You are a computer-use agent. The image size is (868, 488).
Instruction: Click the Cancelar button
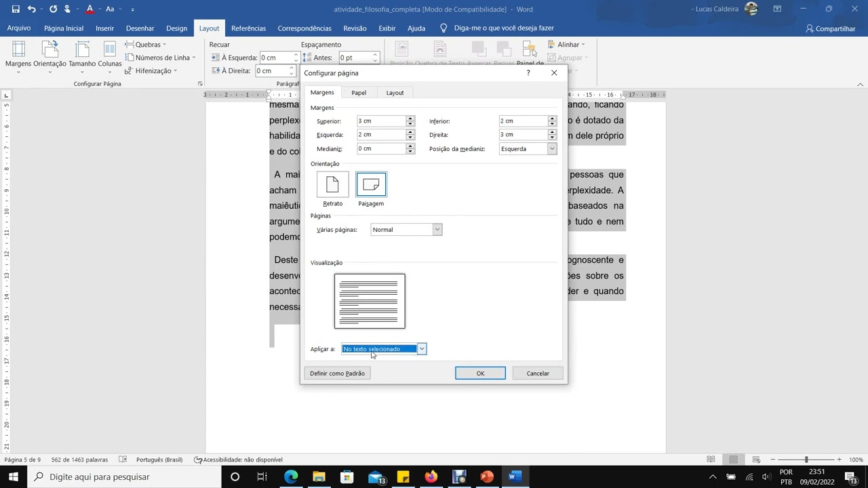[538, 373]
